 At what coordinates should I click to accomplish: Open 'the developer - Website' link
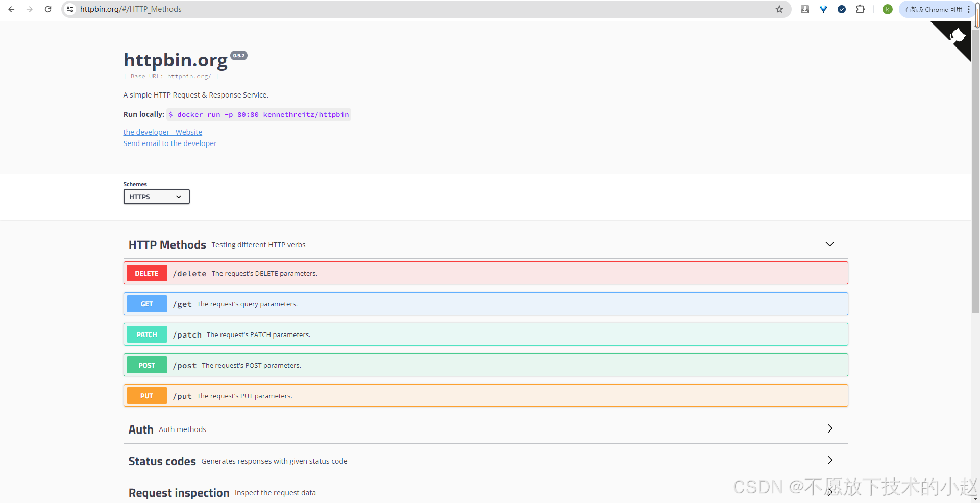pyautogui.click(x=162, y=132)
